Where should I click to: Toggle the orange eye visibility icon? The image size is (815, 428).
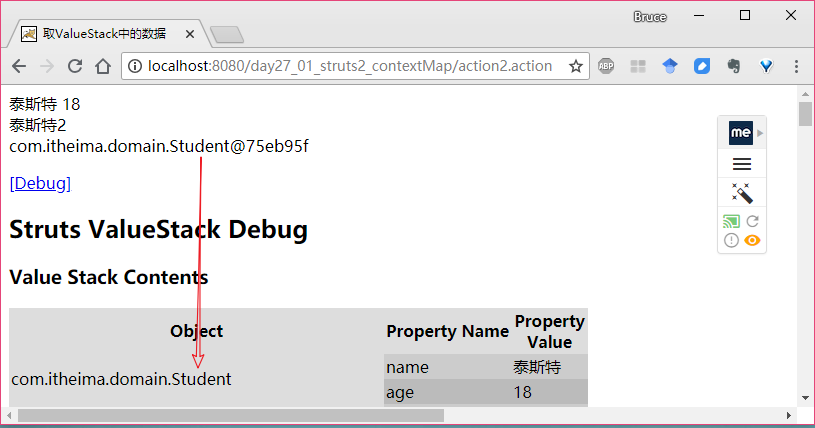click(x=752, y=240)
